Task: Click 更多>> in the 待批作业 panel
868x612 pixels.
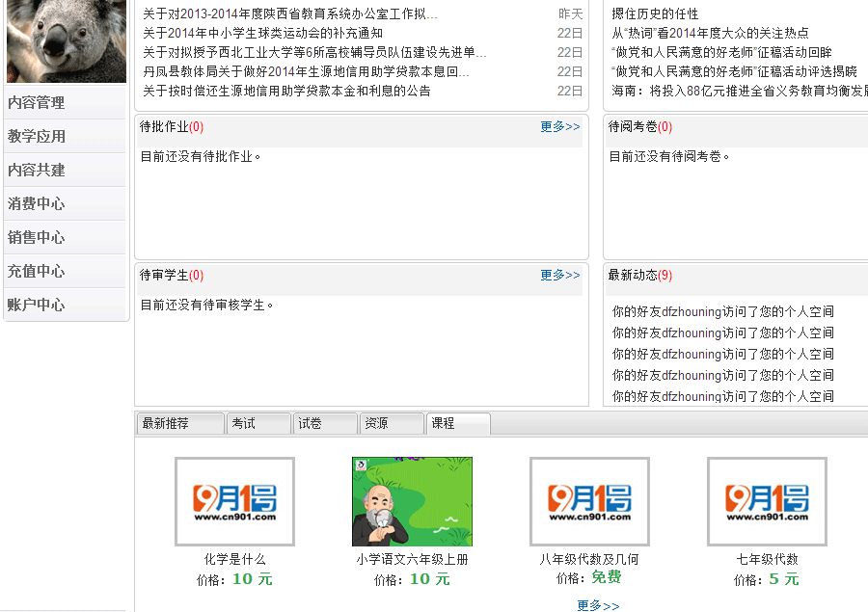Action: (560, 126)
